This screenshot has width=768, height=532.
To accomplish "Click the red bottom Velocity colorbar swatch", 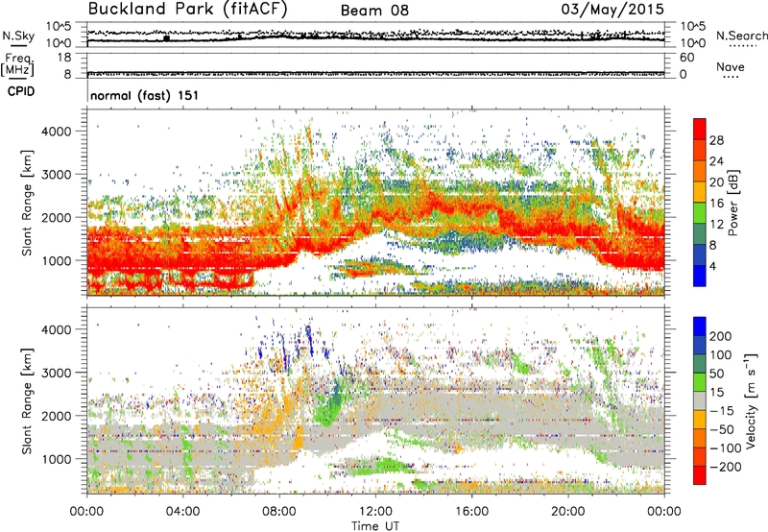I will click(700, 475).
